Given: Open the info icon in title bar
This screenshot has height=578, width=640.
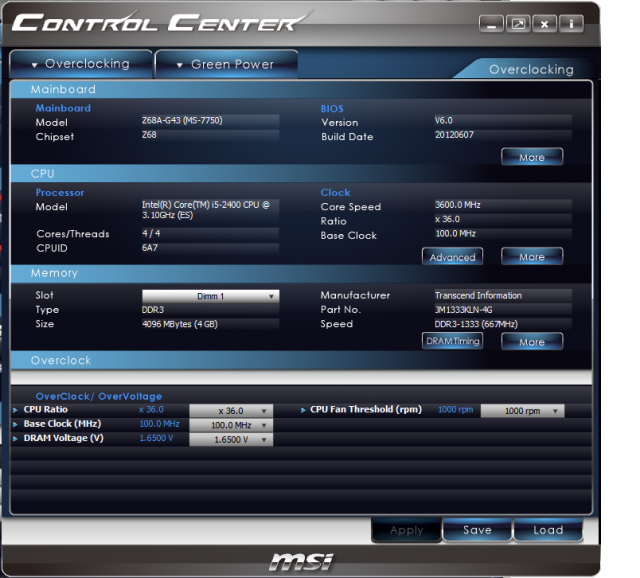Looking at the screenshot, I should (x=571, y=24).
